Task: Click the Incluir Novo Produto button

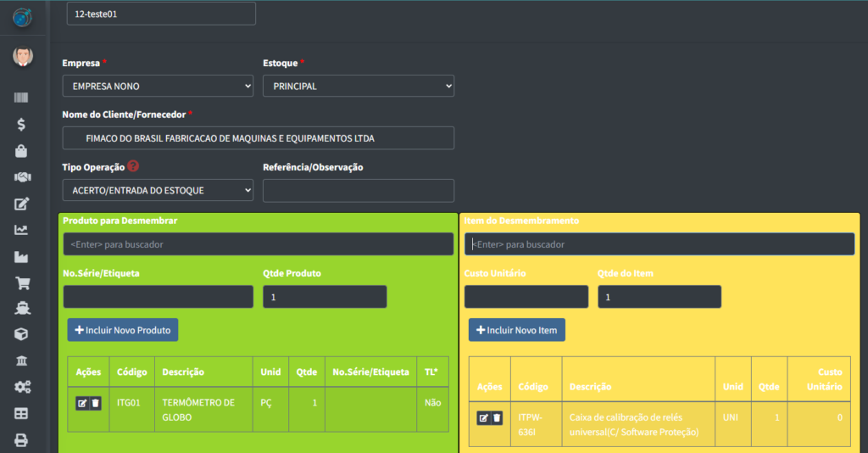Action: tap(123, 330)
